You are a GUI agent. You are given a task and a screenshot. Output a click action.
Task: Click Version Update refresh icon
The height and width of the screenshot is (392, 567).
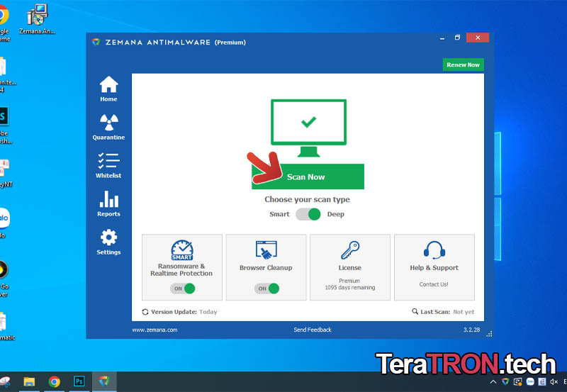[x=145, y=312]
